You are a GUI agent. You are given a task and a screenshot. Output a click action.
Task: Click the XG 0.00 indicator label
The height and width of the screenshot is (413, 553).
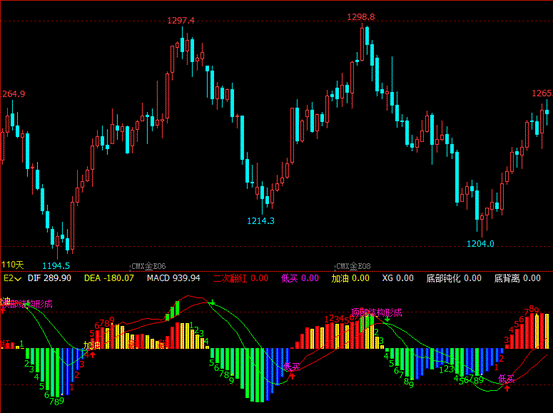tap(398, 278)
